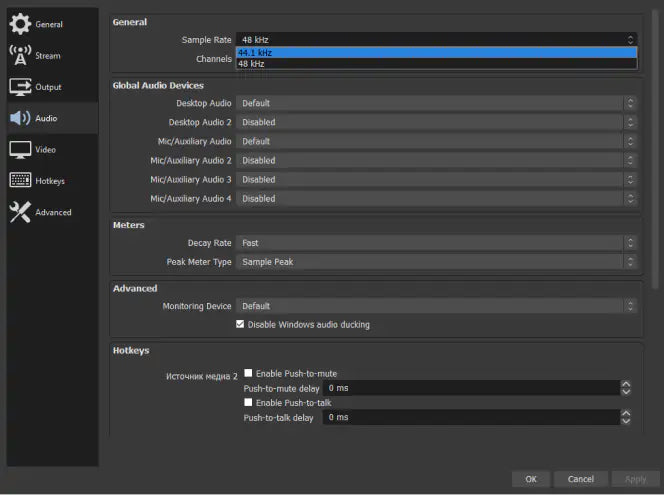The height and width of the screenshot is (495, 664).
Task: Expand the Peak Meter Type dropdown
Action: pos(436,262)
